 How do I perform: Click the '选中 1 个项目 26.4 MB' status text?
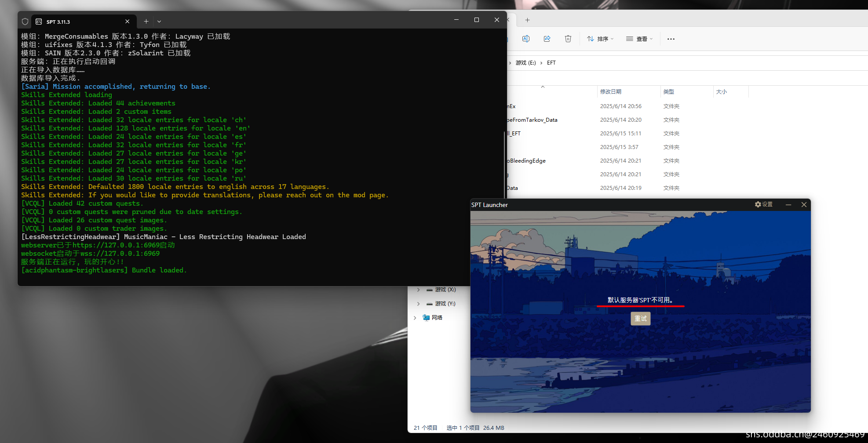[x=475, y=428]
